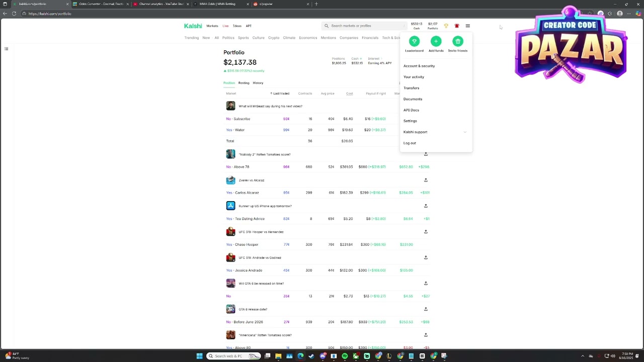Screen dimensions: 644x362
Task: Open the Windows Start button
Action: [199, 356]
